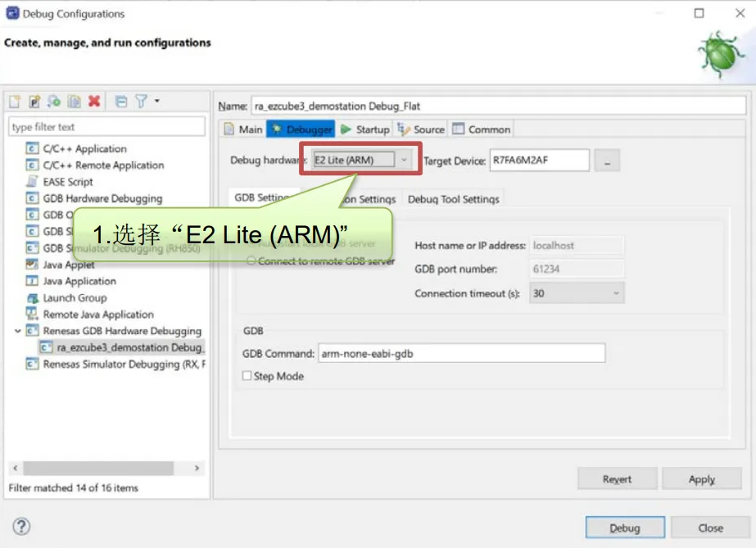Click GDB Hardware Debugging icon

[x=32, y=198]
